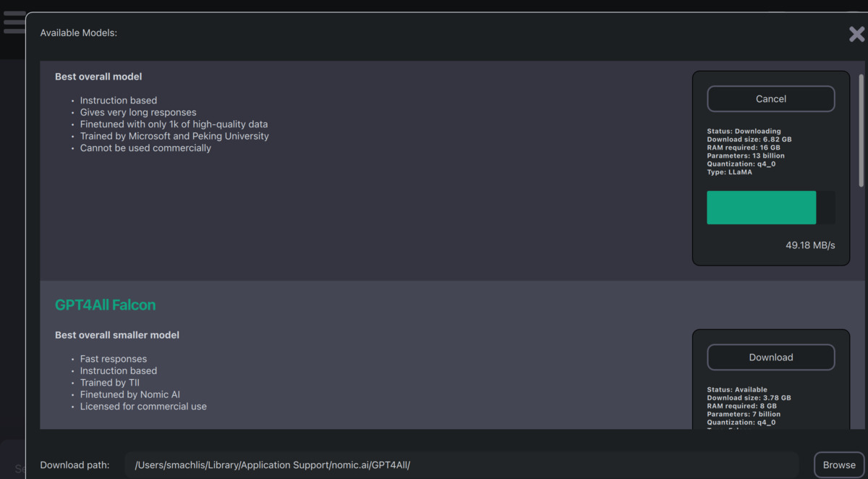Screen dimensions: 868x479
Task: Click the Download size: 3.78 GB text
Action: (x=748, y=397)
